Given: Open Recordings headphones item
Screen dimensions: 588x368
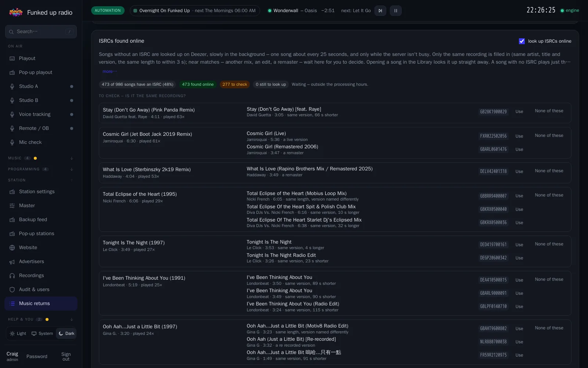Looking at the screenshot, I should pyautogui.click(x=41, y=276).
